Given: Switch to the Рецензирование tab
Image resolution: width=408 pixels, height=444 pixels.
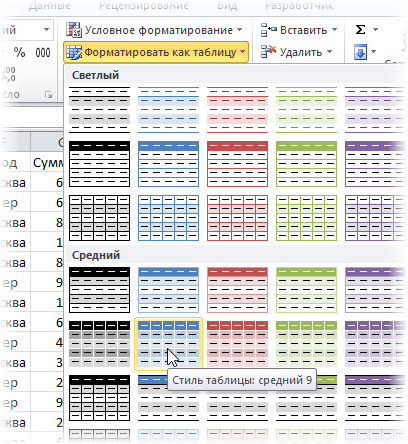Looking at the screenshot, I should click(144, 6).
